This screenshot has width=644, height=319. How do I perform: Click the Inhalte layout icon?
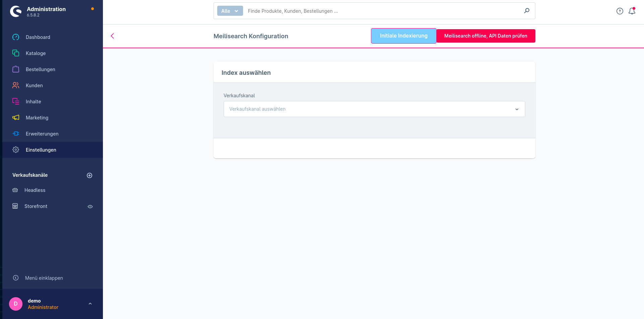click(16, 101)
